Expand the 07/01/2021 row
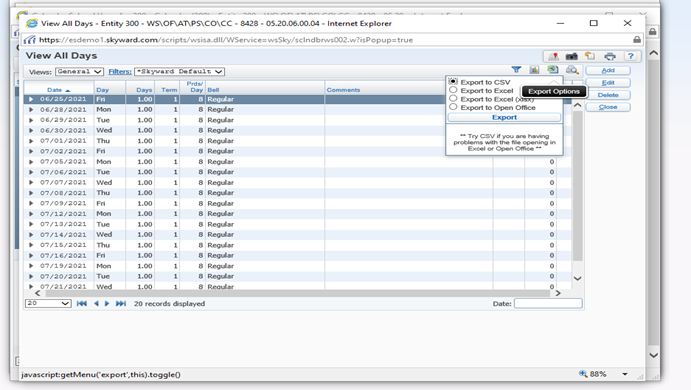Screen dimensions: 691x390 (x=31, y=141)
